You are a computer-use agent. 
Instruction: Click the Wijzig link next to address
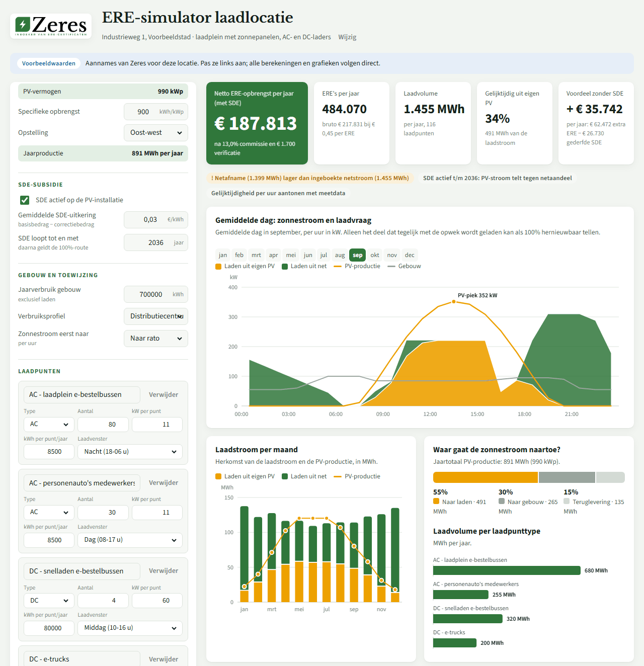[347, 37]
